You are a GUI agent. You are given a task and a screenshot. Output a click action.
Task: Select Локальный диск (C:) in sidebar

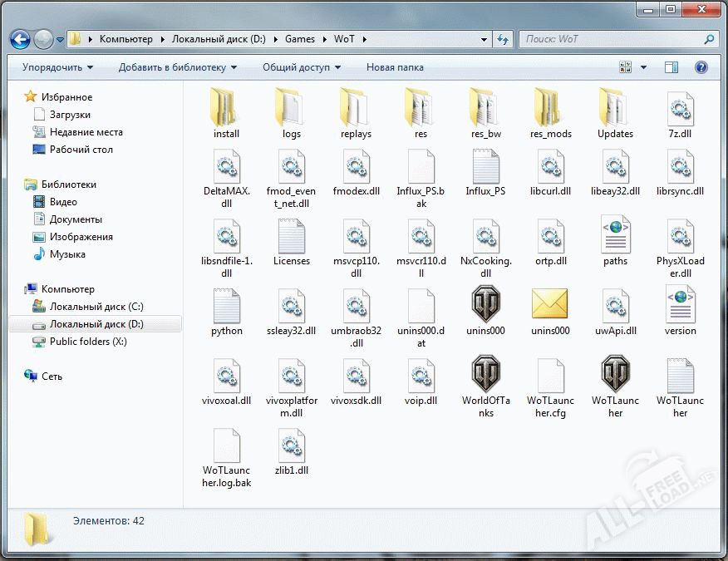(x=96, y=307)
